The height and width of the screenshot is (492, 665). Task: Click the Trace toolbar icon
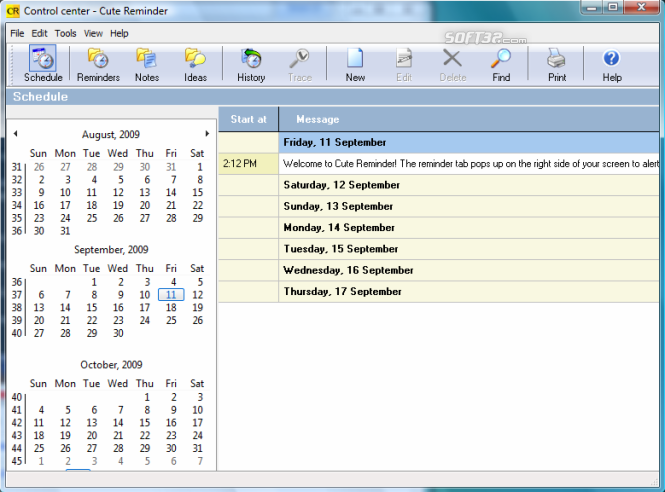click(300, 64)
